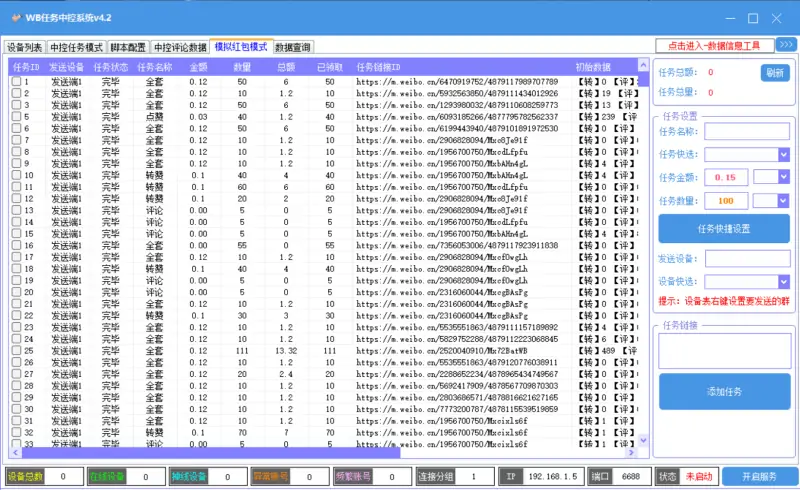The height and width of the screenshot is (490, 800).
Task: Click the 开启服务 button
Action: tap(759, 477)
